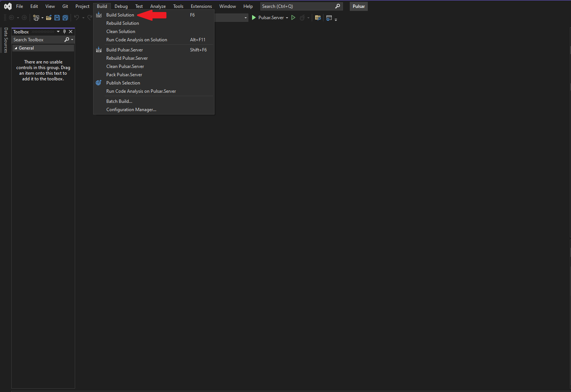Open the Toolbox window position dropdown
Viewport: 571px width, 392px height.
(x=58, y=32)
